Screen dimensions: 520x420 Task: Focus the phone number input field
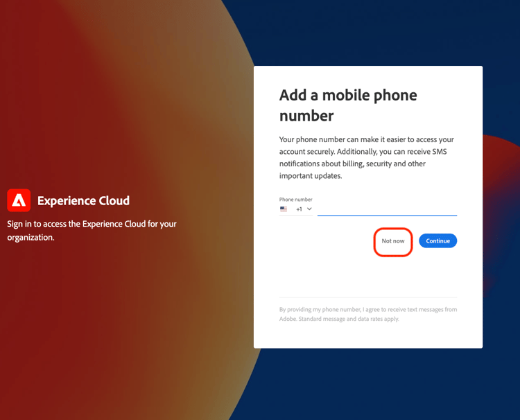387,209
